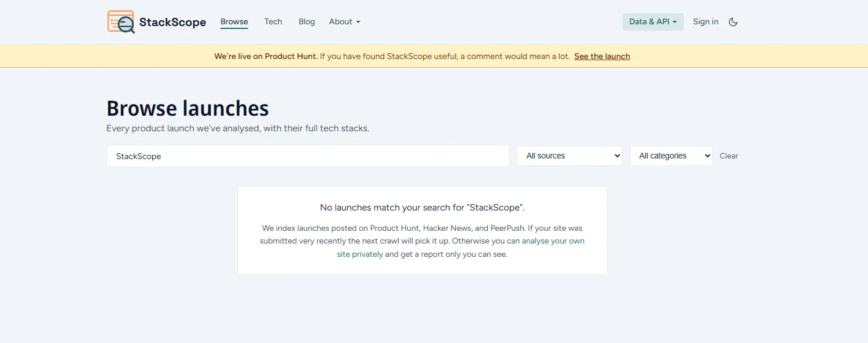Go to the Tech nav item
The height and width of the screenshot is (343, 868).
click(273, 22)
